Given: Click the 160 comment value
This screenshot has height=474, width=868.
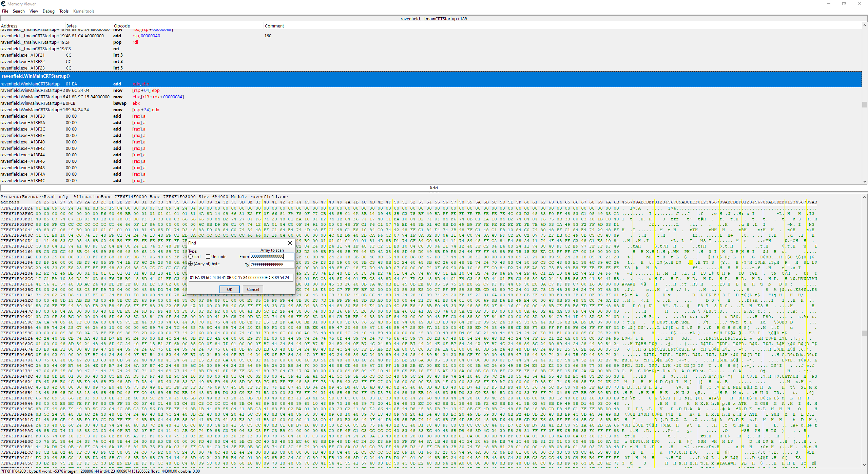Looking at the screenshot, I should pos(268,36).
